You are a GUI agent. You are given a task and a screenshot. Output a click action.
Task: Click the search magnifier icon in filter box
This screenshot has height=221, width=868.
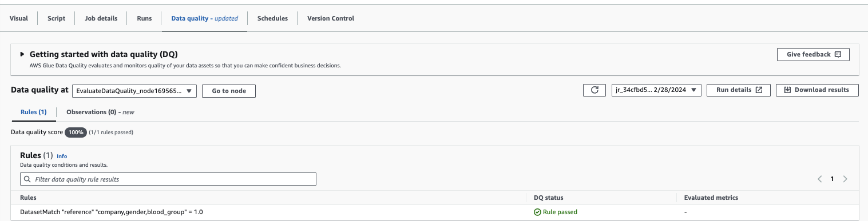(27, 179)
